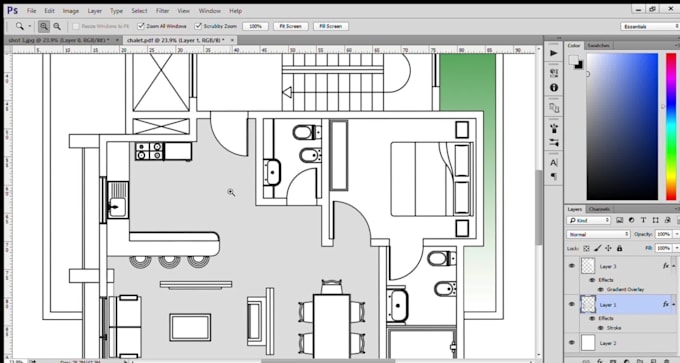Hide Layer 1 with its eye icon
This screenshot has width=680, height=363.
pos(572,304)
